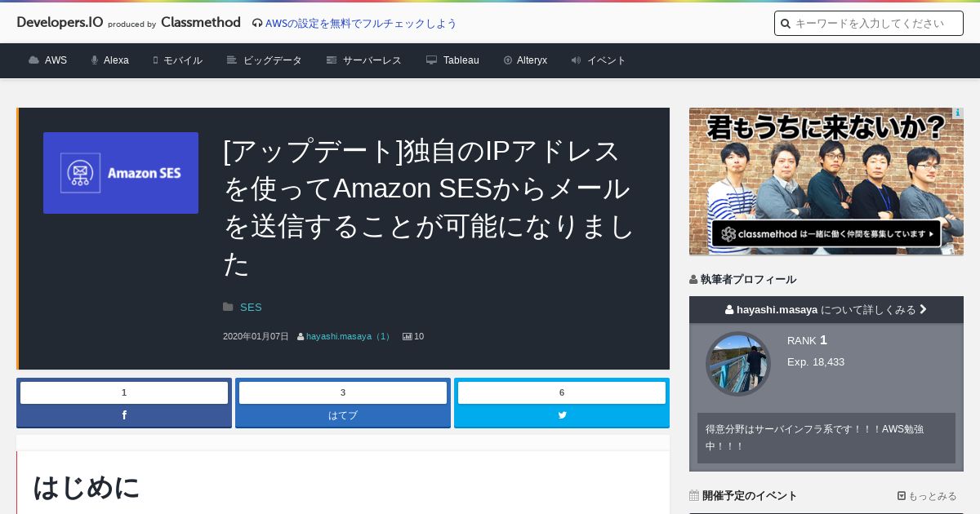Share the article on Twitter

point(562,415)
